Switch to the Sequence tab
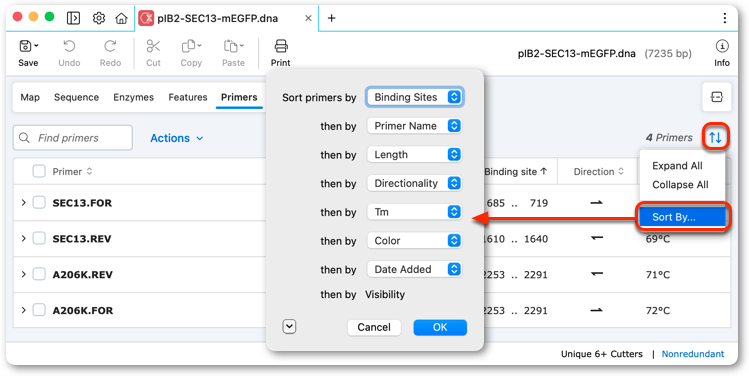Screen dimensions: 749x376 click(76, 97)
